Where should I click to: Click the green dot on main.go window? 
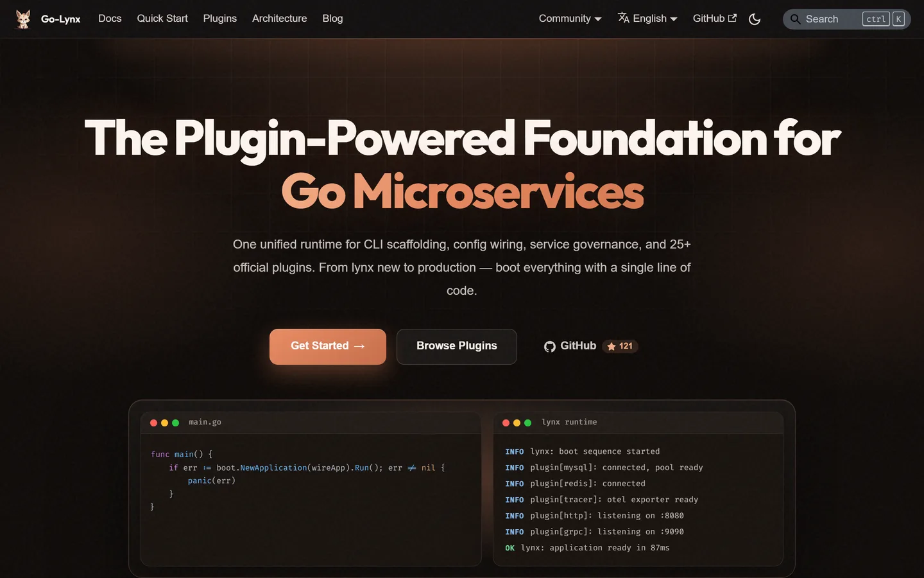click(176, 423)
